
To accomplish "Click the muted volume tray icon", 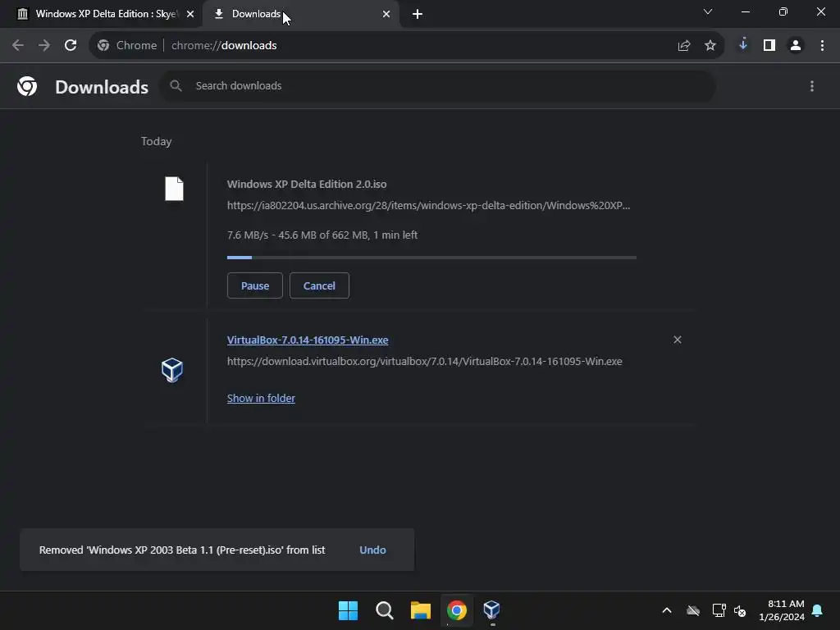I will coord(740,610).
